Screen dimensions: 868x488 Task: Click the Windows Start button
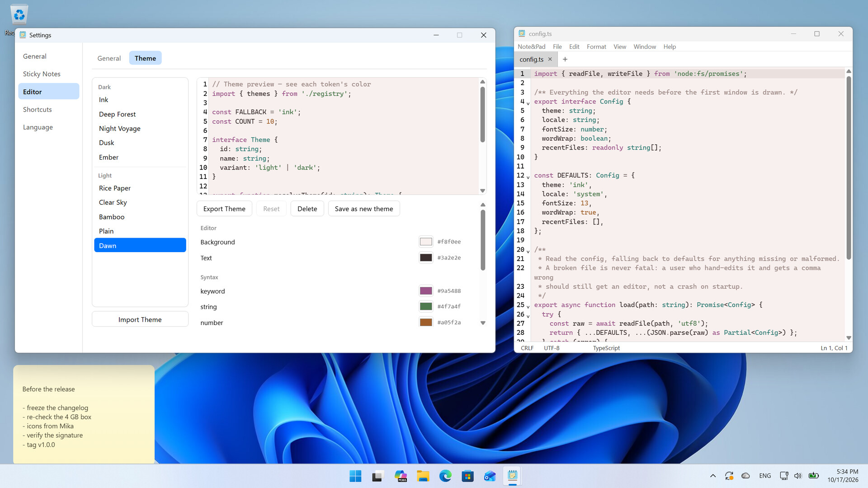[355, 476]
